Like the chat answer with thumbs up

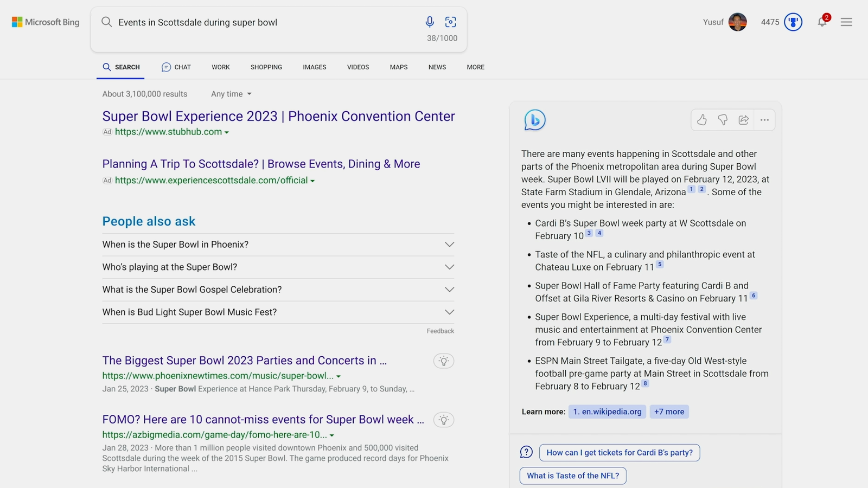point(702,120)
